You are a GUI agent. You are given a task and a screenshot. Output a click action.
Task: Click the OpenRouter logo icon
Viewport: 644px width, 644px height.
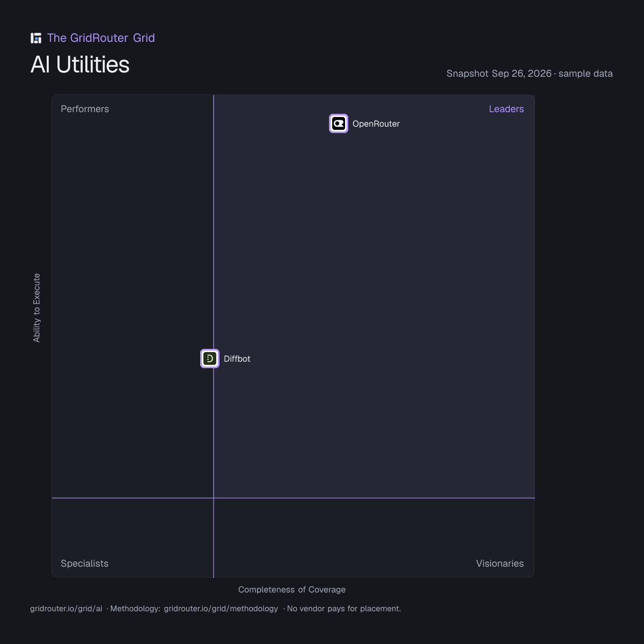(x=339, y=123)
